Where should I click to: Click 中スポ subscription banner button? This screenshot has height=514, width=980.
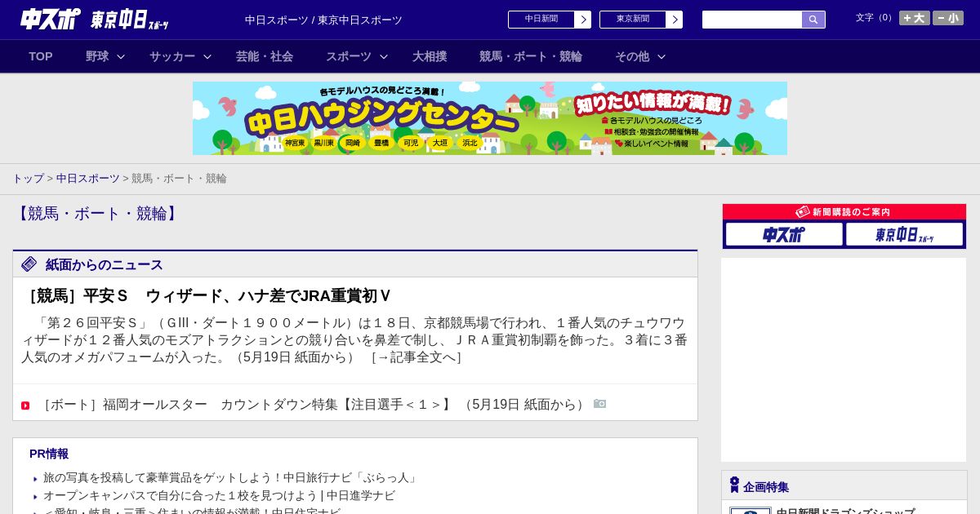(784, 235)
